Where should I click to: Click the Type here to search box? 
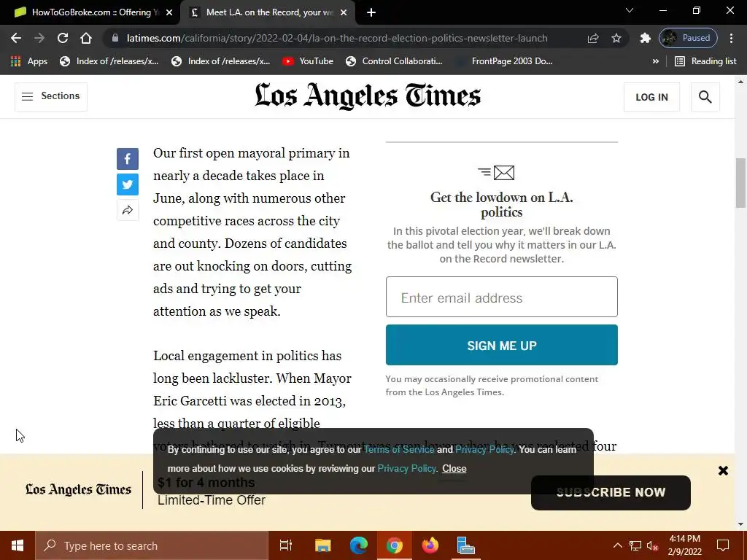(x=152, y=545)
